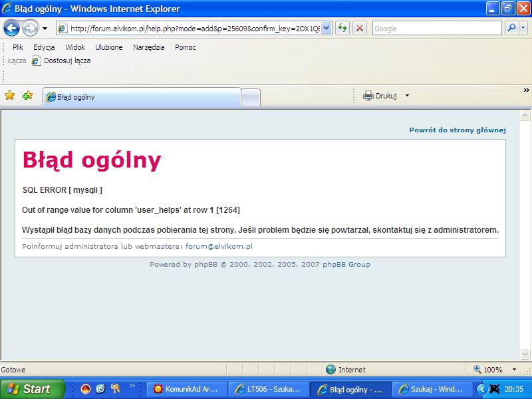
Task: Open the Windows Start menu
Action: click(31, 389)
